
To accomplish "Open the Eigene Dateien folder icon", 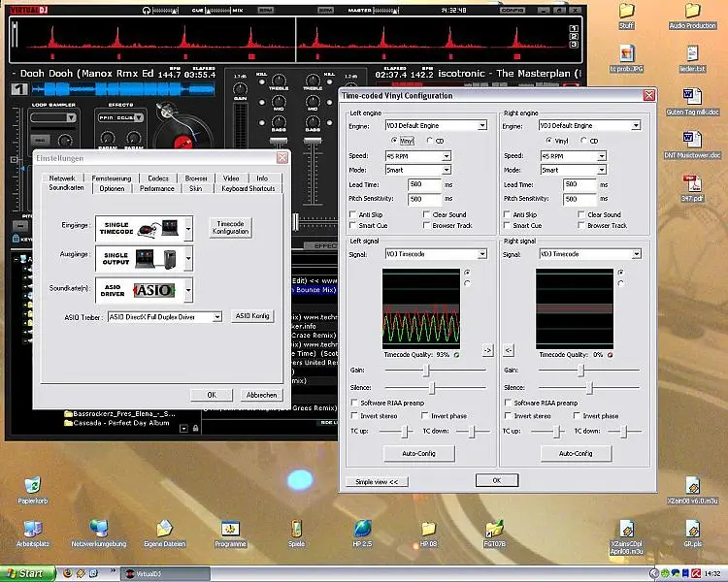I will coord(164,529).
